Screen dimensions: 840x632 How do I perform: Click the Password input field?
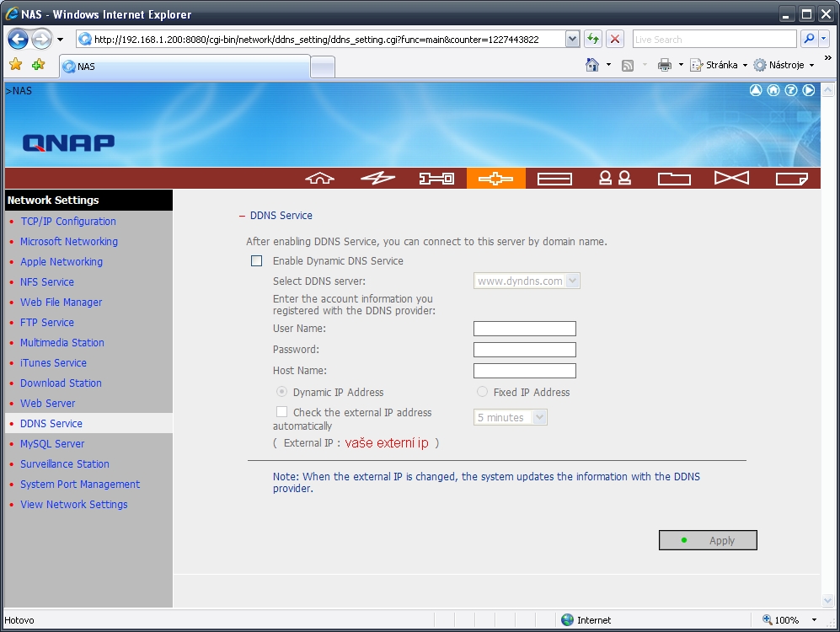click(x=524, y=350)
